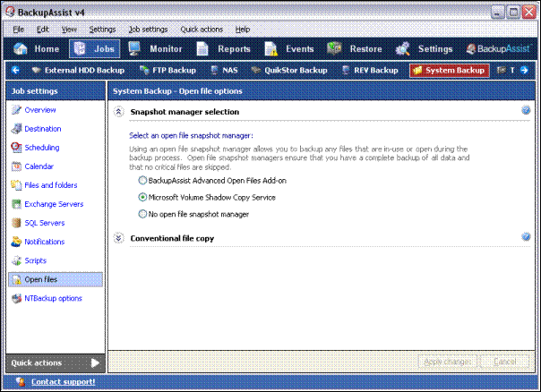
Task: Select the Microsoft Volume Shadow Copy Service radio button
Action: (x=142, y=197)
